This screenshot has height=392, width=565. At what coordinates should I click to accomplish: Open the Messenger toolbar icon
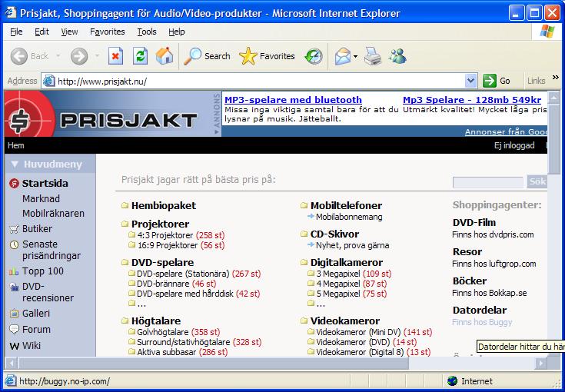point(397,56)
